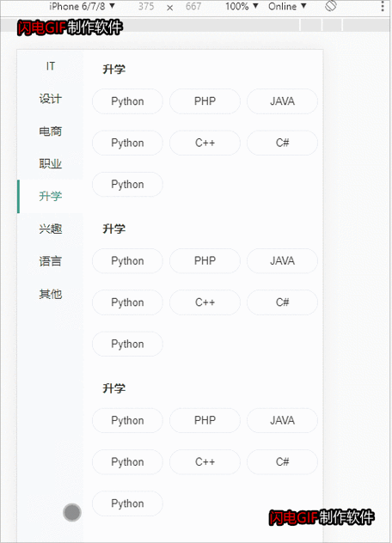The height and width of the screenshot is (543, 392).
Task: Select the IT category tab
Action: (x=50, y=66)
